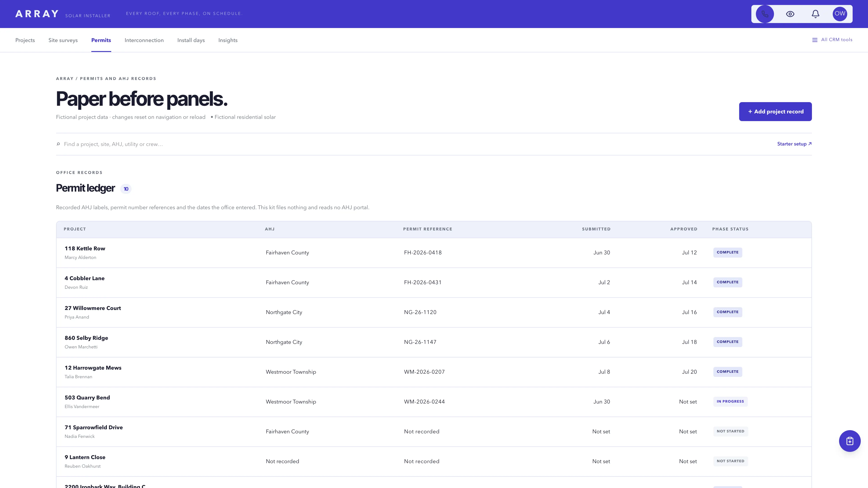Click Not Started badge for 71 Sparrowfield Drive
This screenshot has height=488, width=868.
click(731, 432)
